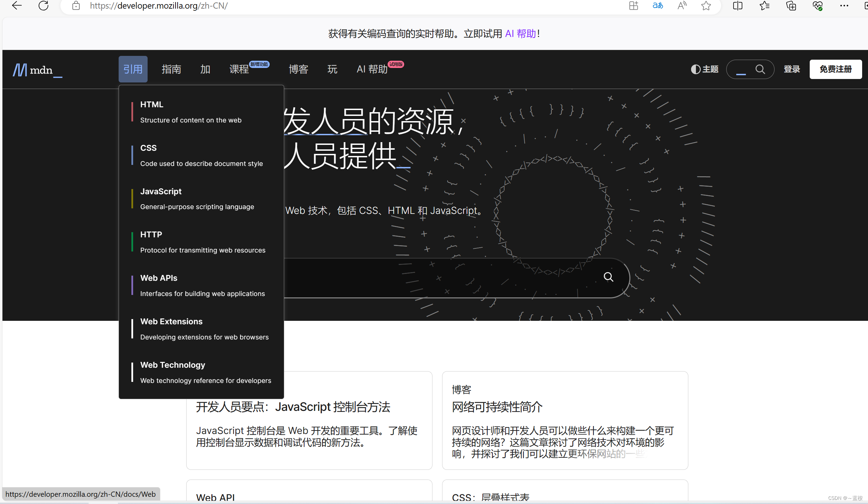Click the AI 帮助 banner link
The image size is (868, 504).
(520, 34)
